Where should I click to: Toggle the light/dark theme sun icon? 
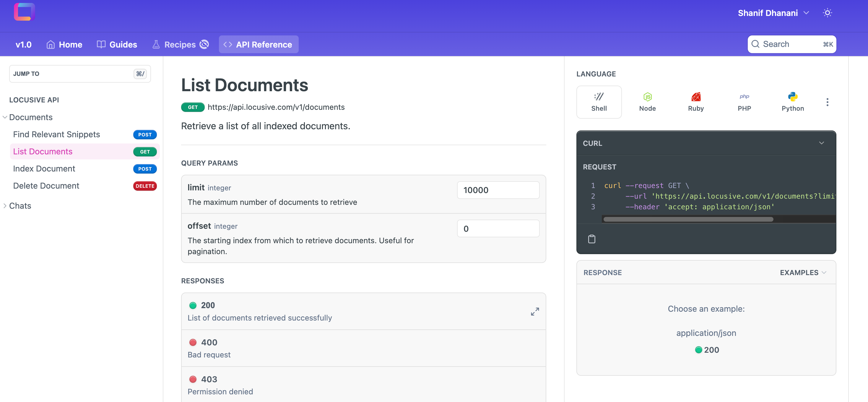coord(827,13)
